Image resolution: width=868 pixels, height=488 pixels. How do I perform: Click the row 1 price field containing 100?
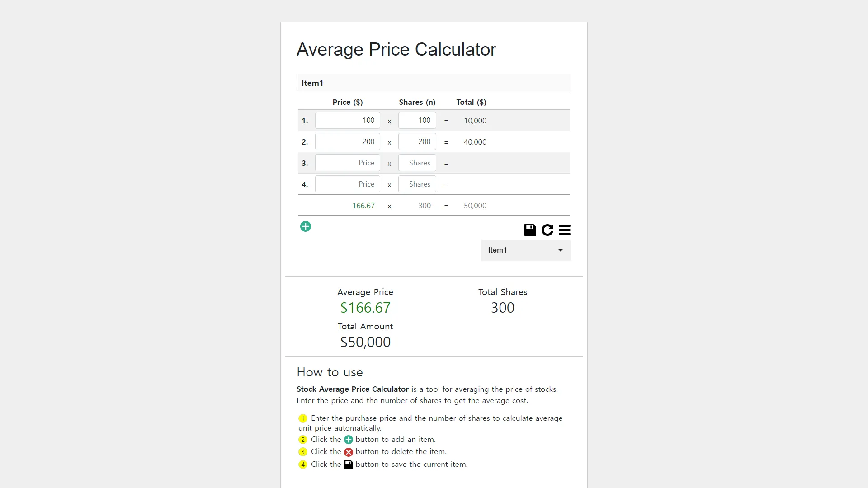pyautogui.click(x=348, y=120)
